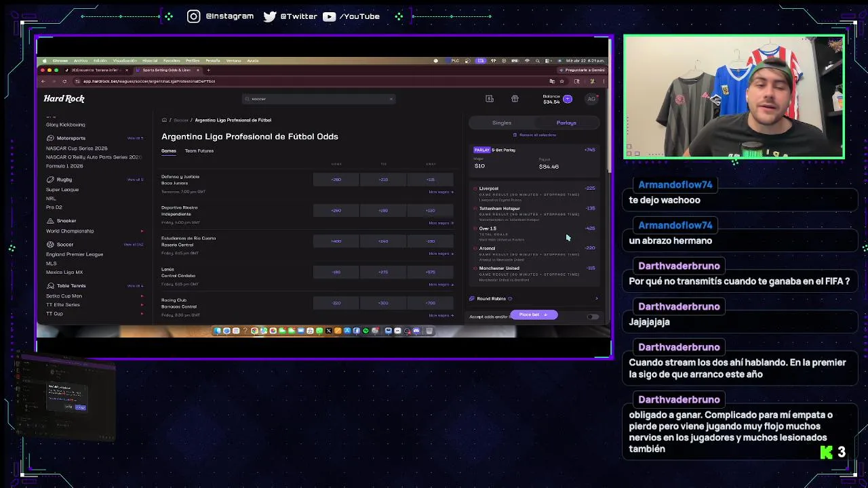
Task: Click the Motorsports category icon
Action: click(50, 138)
